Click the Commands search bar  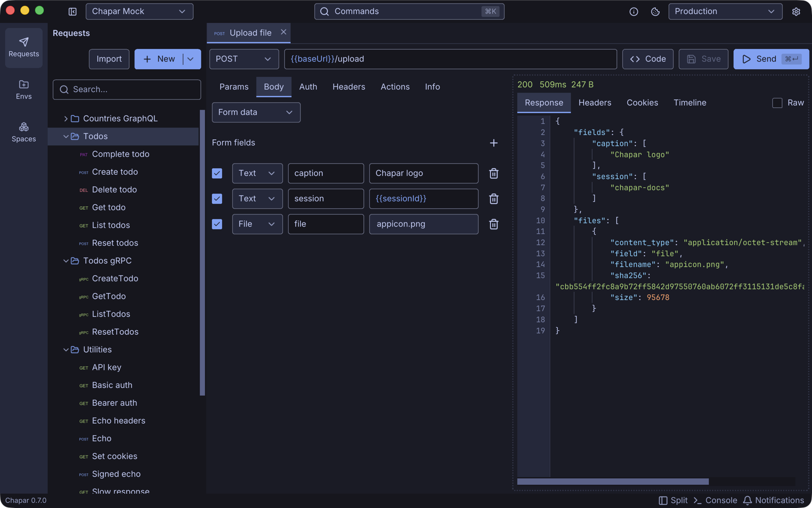(409, 11)
